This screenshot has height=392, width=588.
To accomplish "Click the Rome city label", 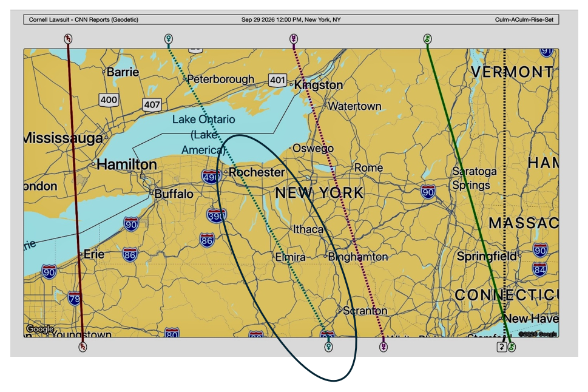I will (x=368, y=167).
